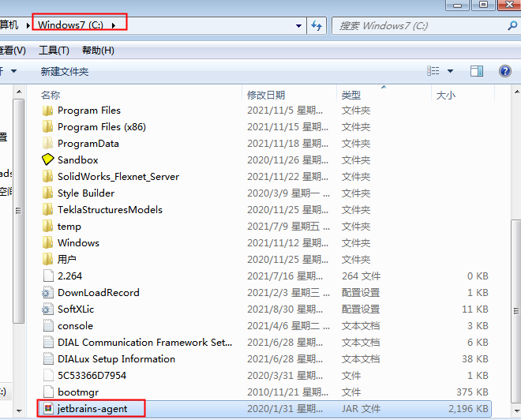Click navigation pane scrollbar down arrow

pos(19,411)
